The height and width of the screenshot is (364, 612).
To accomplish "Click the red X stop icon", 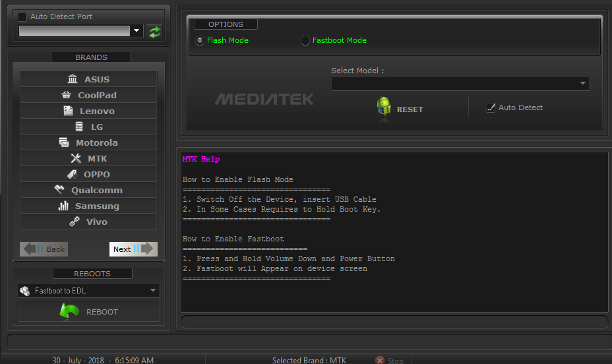I will [x=380, y=361].
